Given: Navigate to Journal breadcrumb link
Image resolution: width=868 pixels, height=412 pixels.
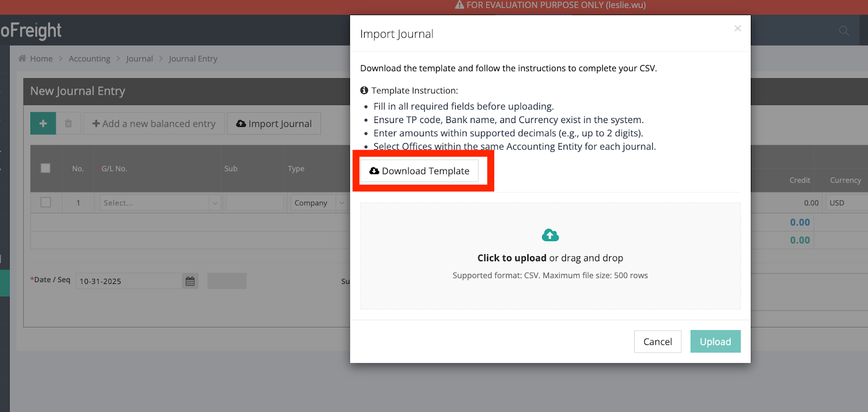Looking at the screenshot, I should (x=139, y=59).
